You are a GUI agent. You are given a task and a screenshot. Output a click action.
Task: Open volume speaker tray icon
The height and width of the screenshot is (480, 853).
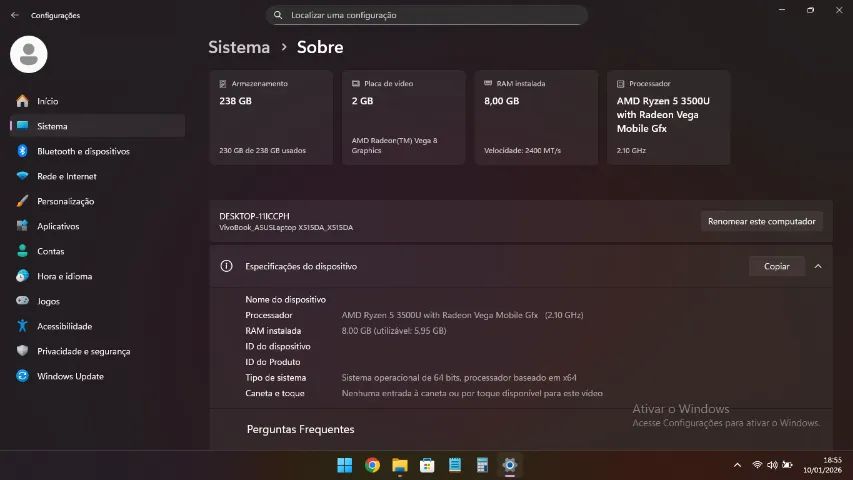pos(772,465)
